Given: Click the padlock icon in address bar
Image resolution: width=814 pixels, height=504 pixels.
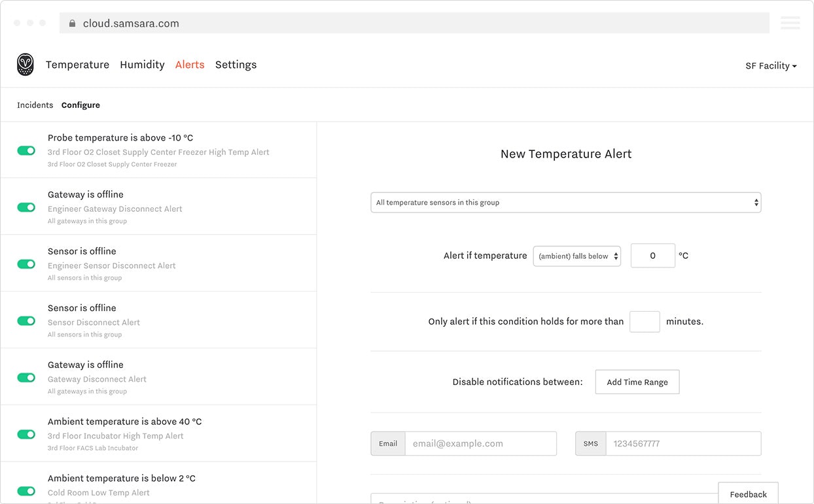Looking at the screenshot, I should pos(72,24).
